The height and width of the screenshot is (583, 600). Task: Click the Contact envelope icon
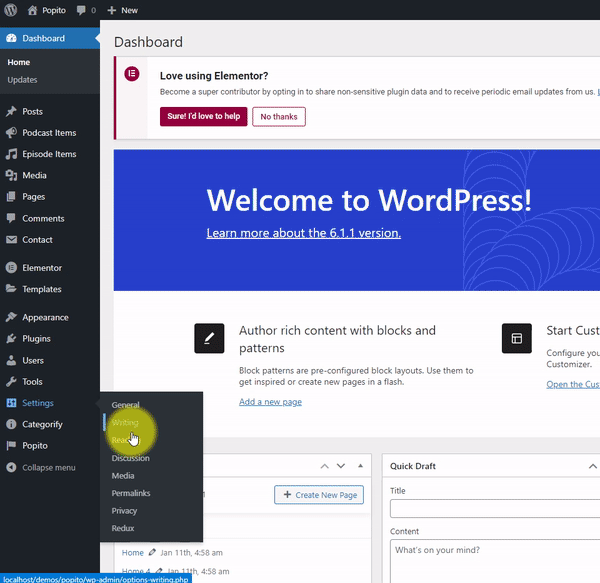click(x=11, y=240)
